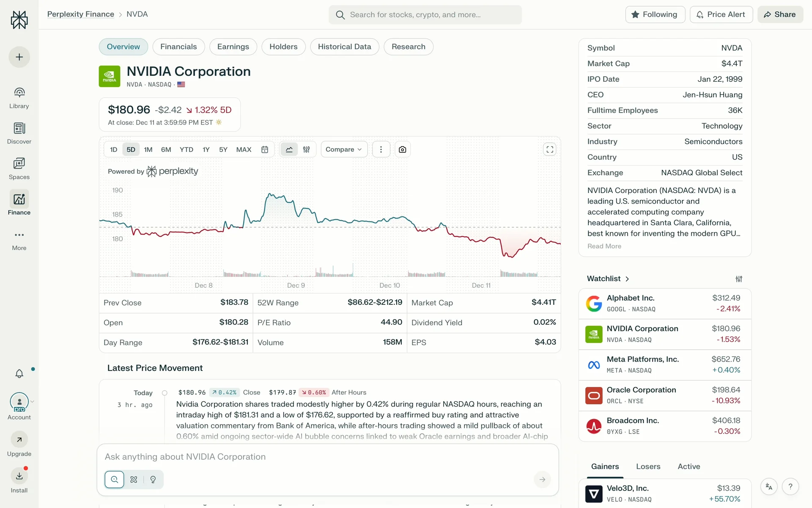Toggle the Following star button
Screen dimensions: 812x508
[x=655, y=14]
